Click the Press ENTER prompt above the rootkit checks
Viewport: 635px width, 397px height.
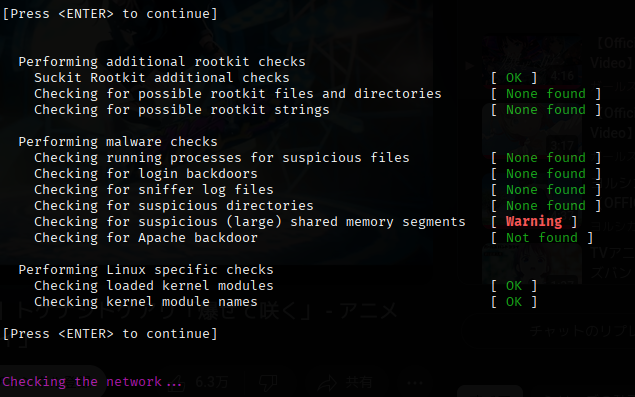pyautogui.click(x=110, y=14)
